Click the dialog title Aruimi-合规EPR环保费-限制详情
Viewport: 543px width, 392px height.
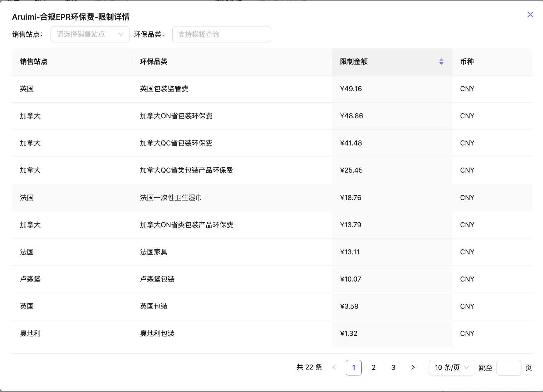coord(71,17)
